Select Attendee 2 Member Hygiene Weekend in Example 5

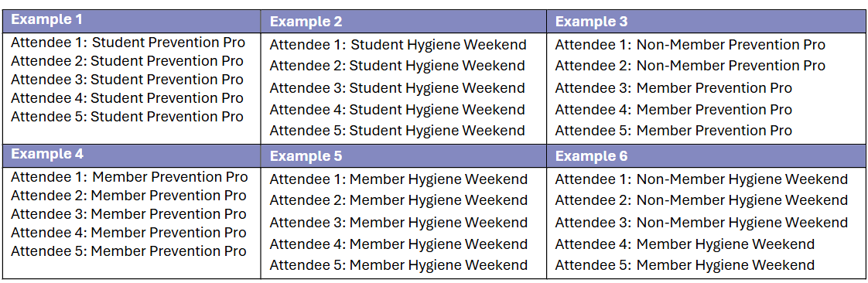tap(398, 200)
